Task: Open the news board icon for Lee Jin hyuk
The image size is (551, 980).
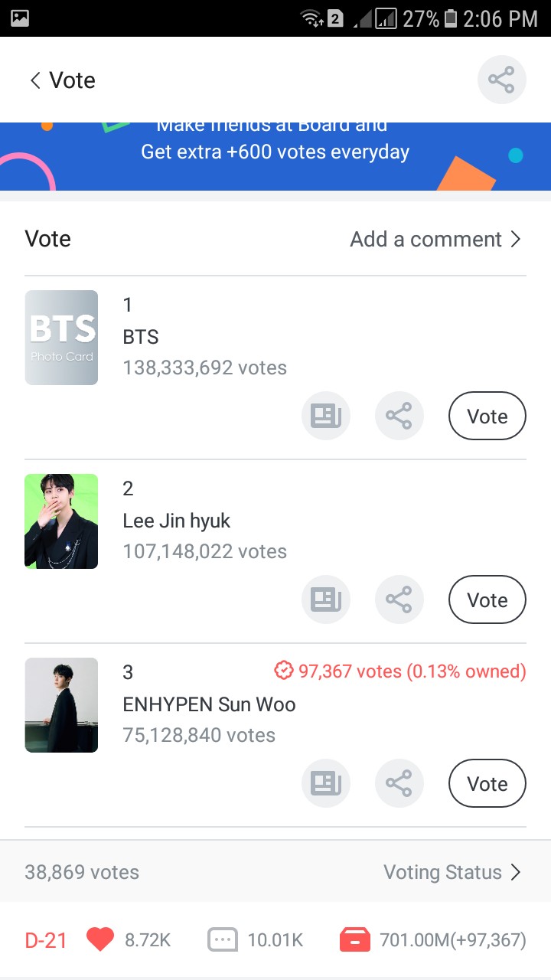Action: pyautogui.click(x=326, y=599)
